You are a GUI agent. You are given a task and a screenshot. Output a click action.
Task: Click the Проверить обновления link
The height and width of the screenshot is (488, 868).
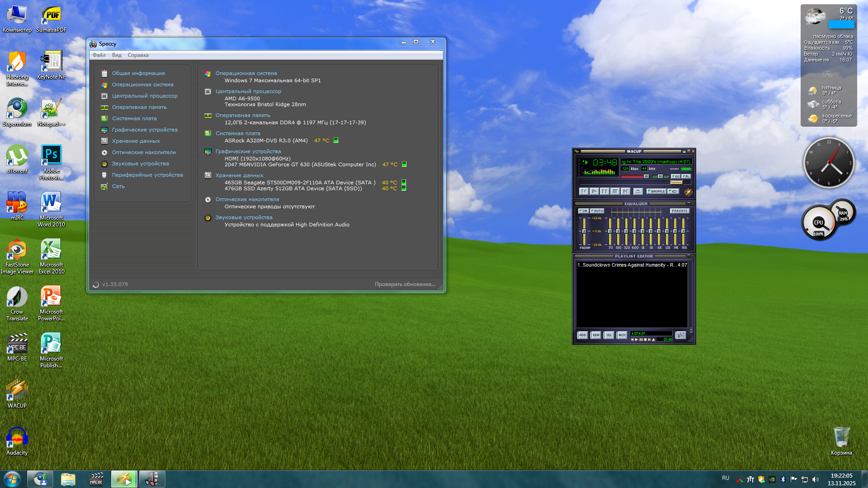click(x=405, y=284)
